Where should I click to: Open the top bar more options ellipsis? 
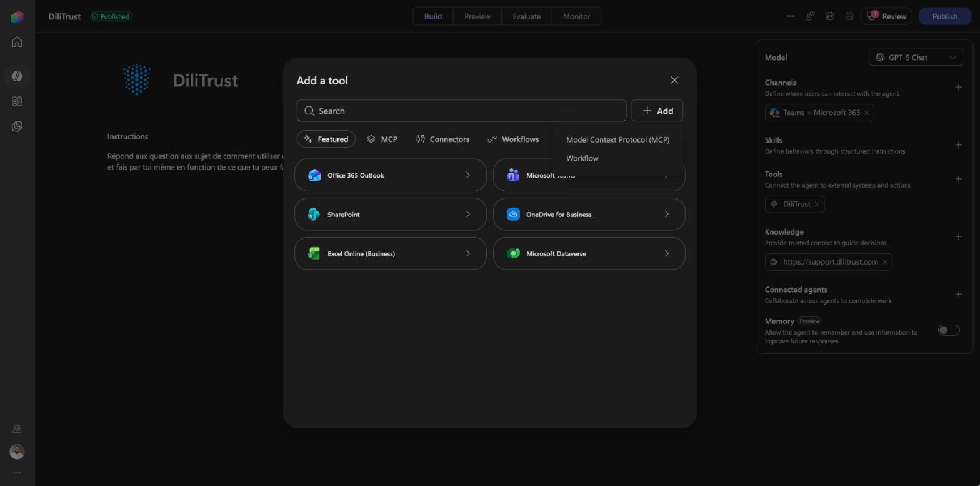tap(791, 16)
